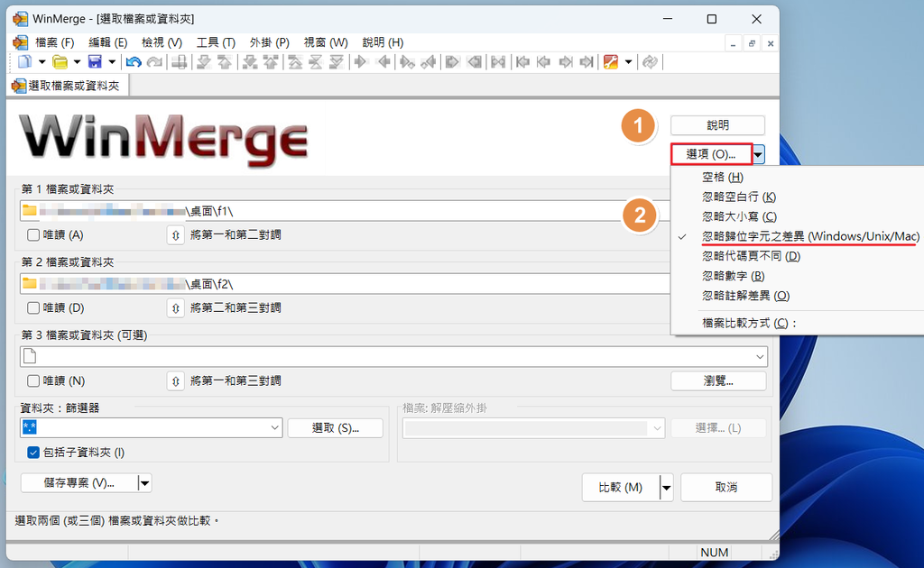Open the 檢視 (V) menu

pos(162,42)
